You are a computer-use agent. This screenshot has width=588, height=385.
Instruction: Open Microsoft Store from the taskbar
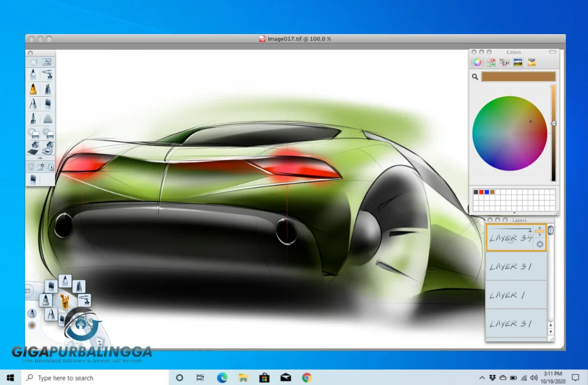(264, 378)
